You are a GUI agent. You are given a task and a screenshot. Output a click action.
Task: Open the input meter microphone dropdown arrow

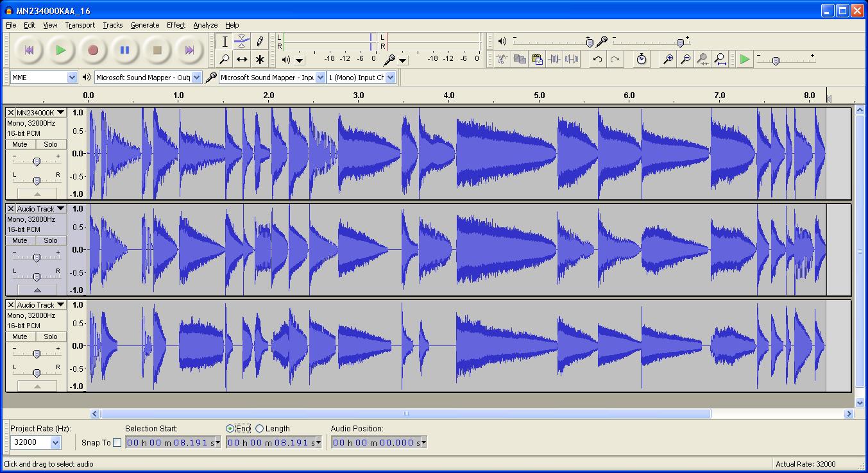click(x=402, y=60)
